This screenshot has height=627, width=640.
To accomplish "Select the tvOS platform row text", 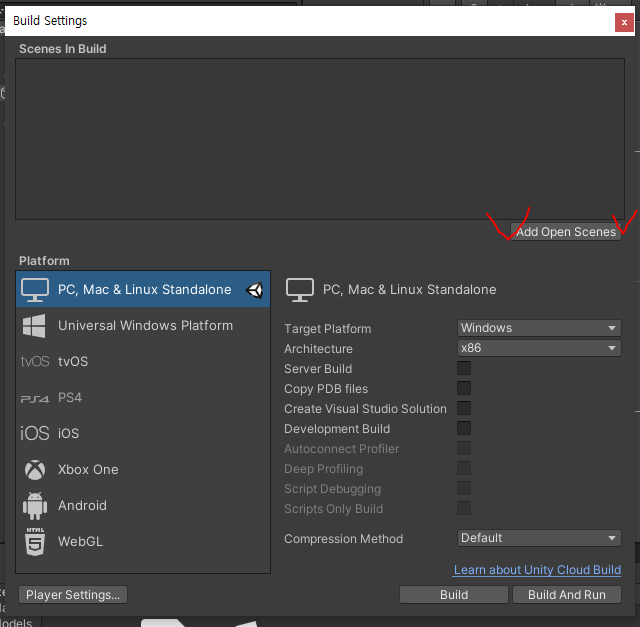I will click(73, 362).
